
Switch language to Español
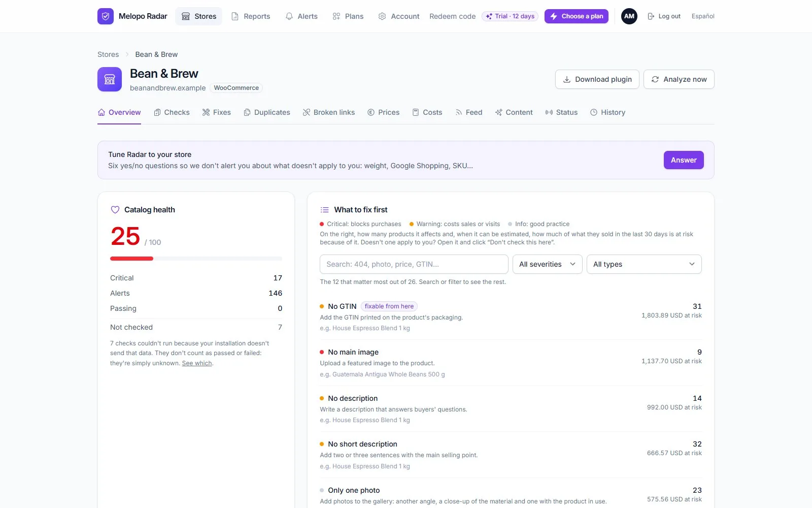tap(703, 16)
